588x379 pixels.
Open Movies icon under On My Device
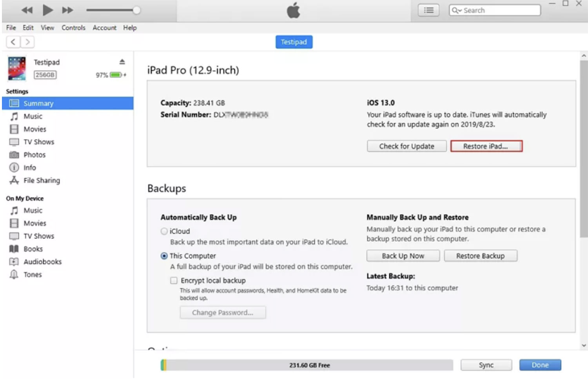pyautogui.click(x=14, y=223)
